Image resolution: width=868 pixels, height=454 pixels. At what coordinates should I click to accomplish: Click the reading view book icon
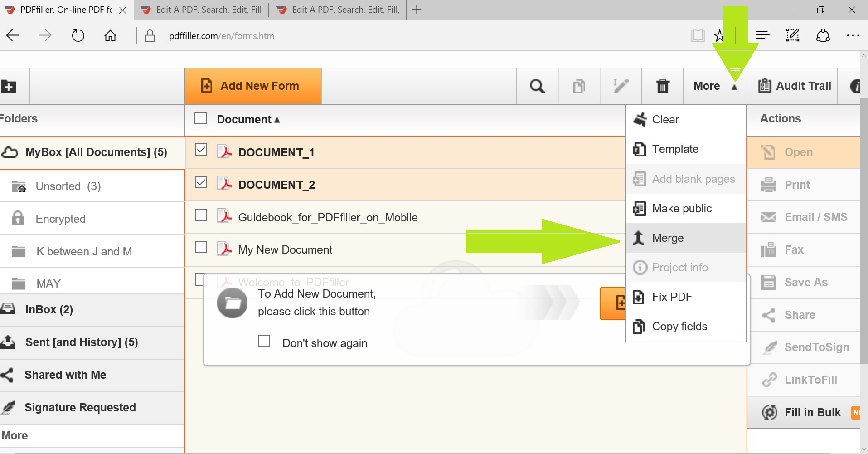click(698, 35)
